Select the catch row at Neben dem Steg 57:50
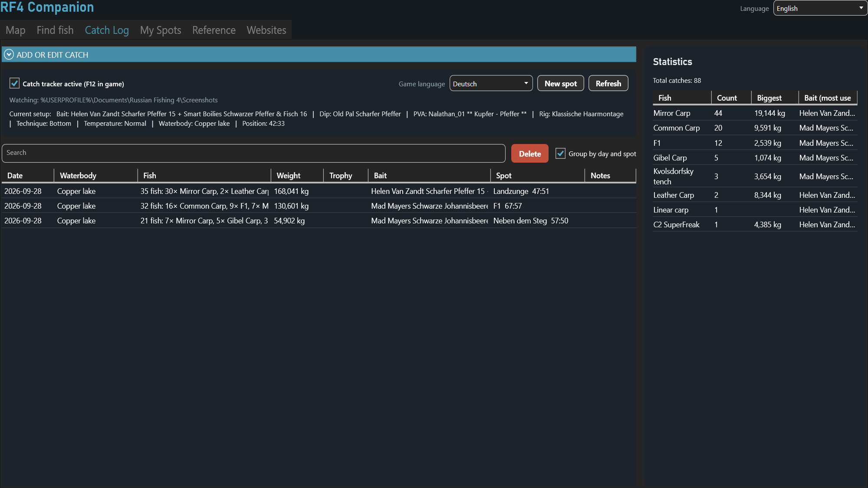The width and height of the screenshot is (868, 488). [x=319, y=221]
